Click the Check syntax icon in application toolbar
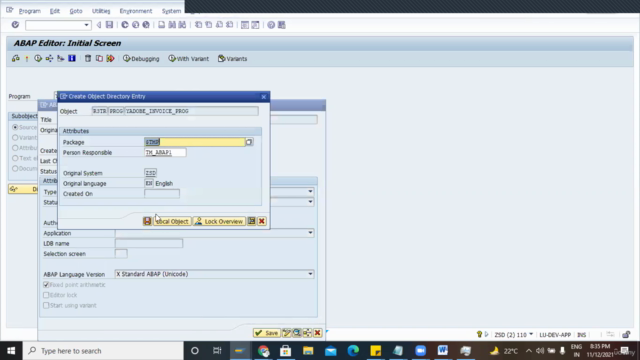 click(16, 59)
